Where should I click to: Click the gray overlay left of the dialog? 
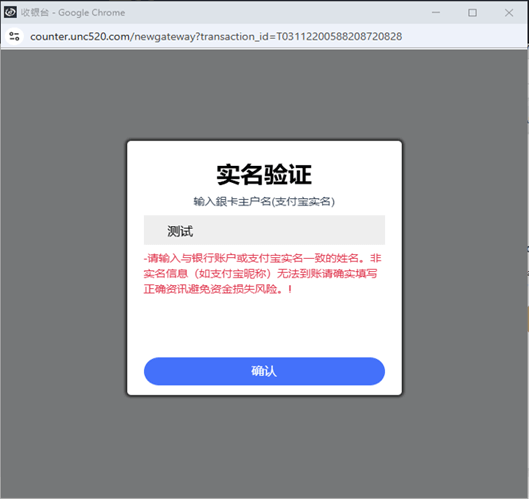point(64,268)
